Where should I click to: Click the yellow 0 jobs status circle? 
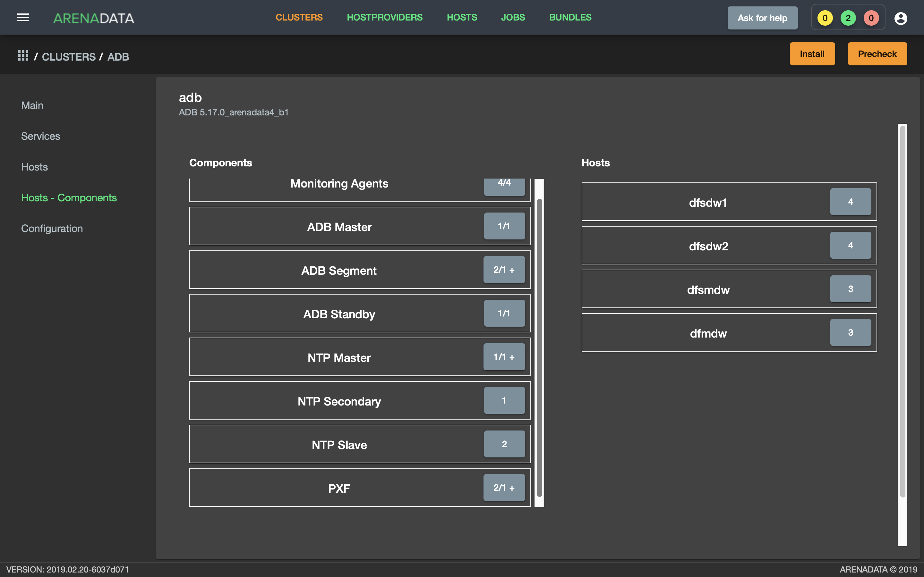[x=825, y=18]
